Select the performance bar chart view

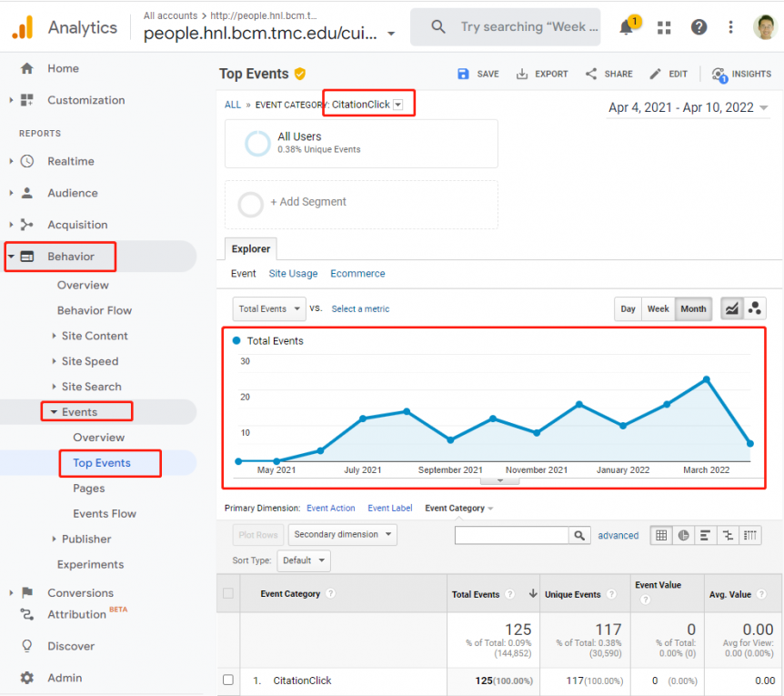tap(705, 536)
